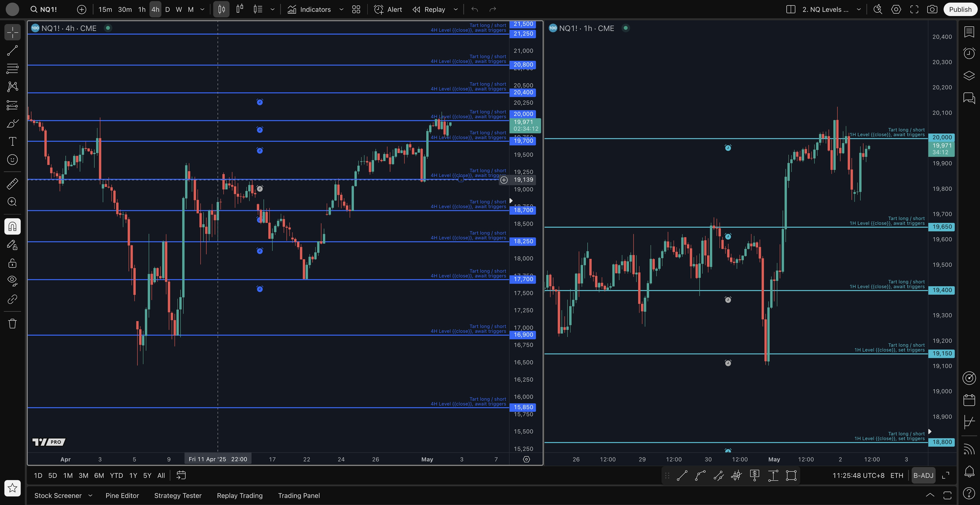
Task: Open the layout grid templates icon
Action: point(356,9)
